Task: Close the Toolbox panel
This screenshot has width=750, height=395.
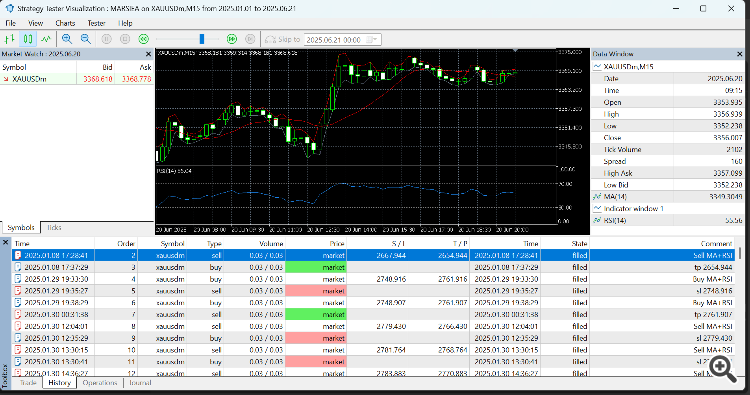Action: [5, 243]
